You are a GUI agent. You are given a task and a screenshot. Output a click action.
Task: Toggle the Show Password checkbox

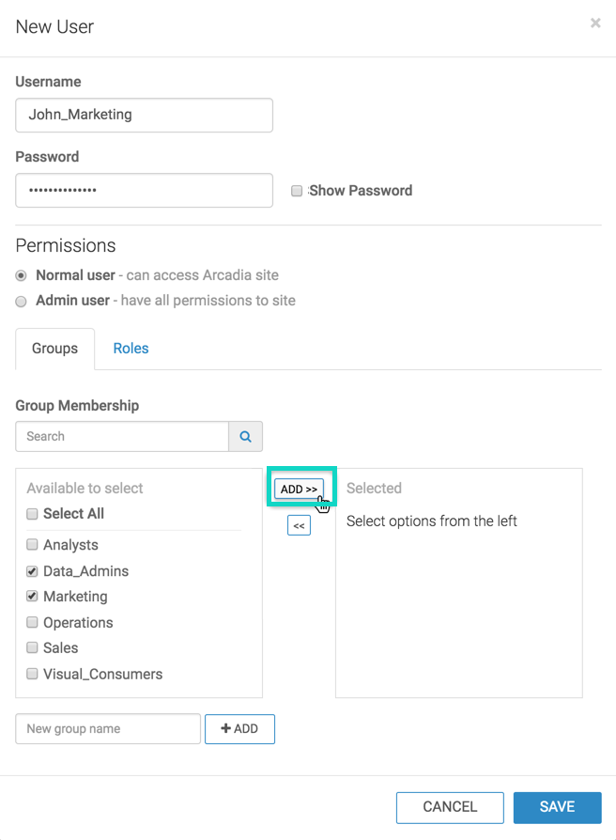tap(297, 191)
